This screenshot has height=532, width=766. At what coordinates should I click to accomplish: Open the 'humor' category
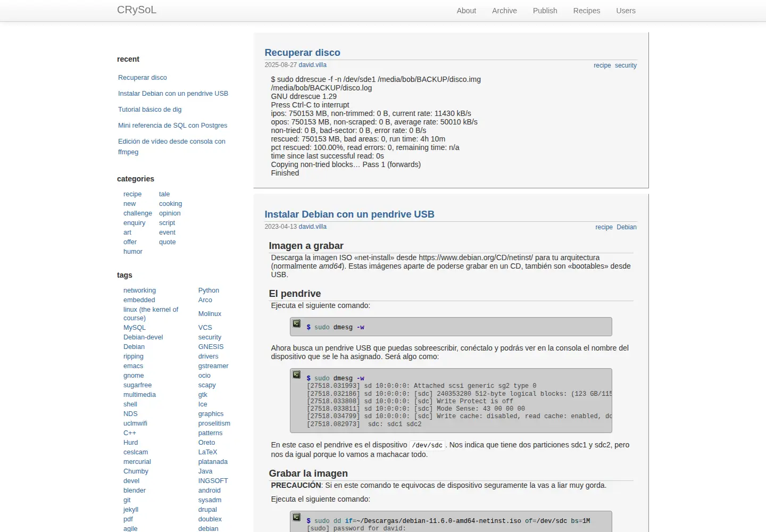point(133,252)
